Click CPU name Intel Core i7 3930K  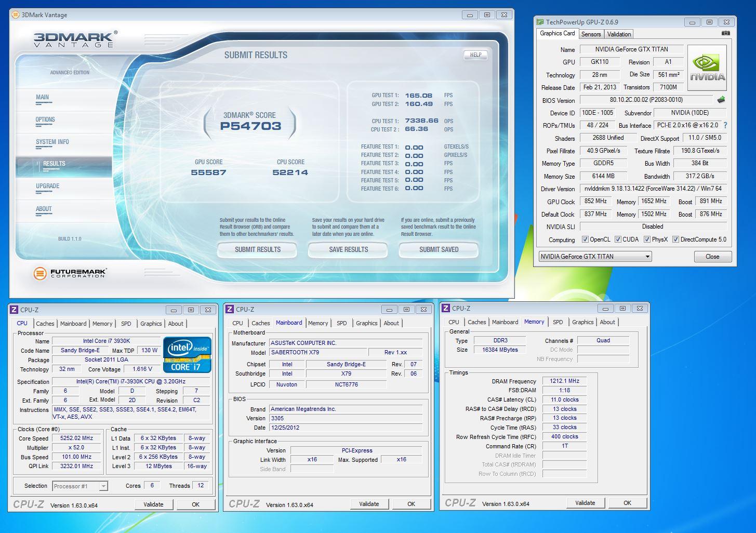107,341
